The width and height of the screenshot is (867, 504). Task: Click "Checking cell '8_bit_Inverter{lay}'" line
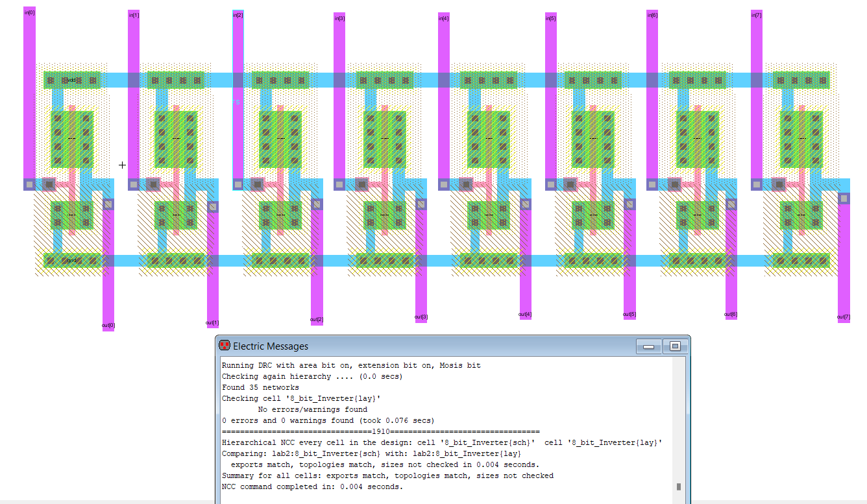(x=301, y=398)
